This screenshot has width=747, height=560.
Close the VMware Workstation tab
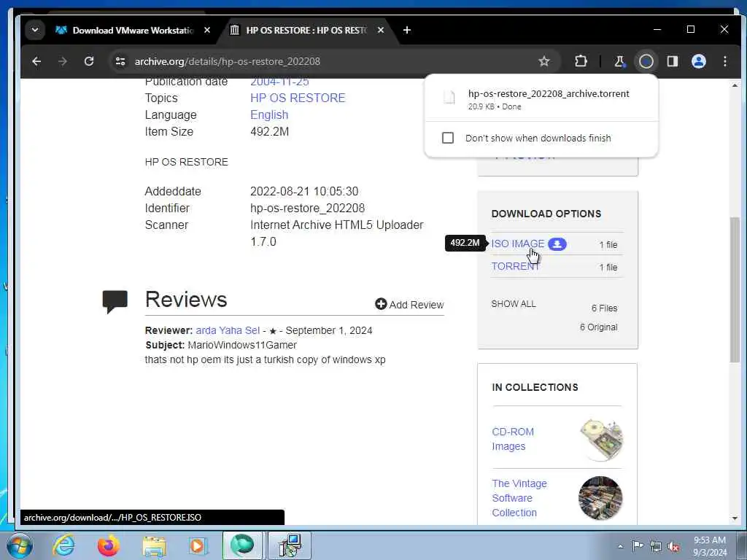206,30
